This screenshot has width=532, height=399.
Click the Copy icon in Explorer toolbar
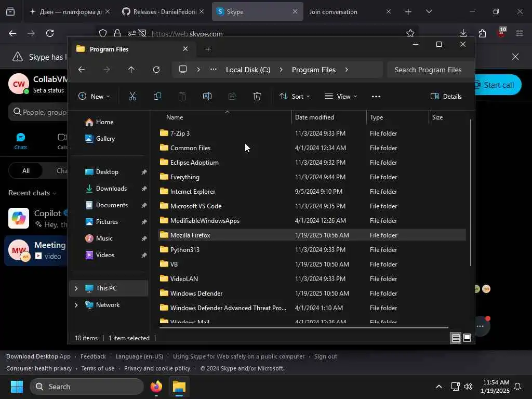click(157, 96)
